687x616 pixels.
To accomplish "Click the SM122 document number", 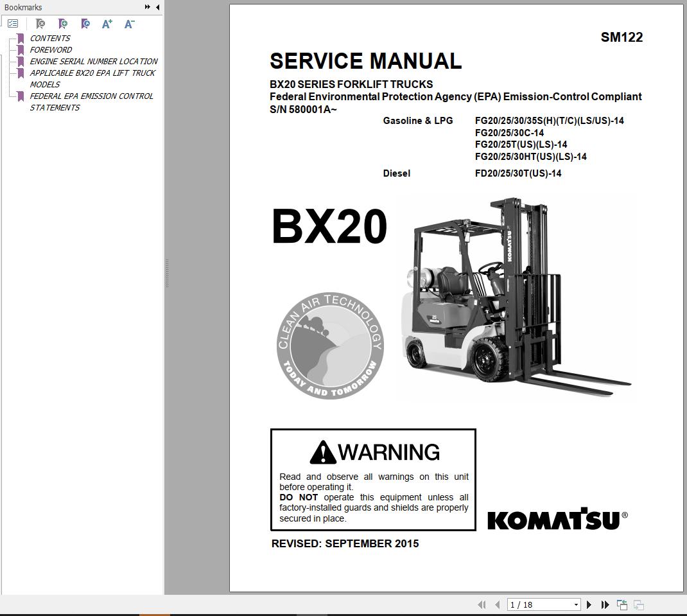I will point(622,37).
